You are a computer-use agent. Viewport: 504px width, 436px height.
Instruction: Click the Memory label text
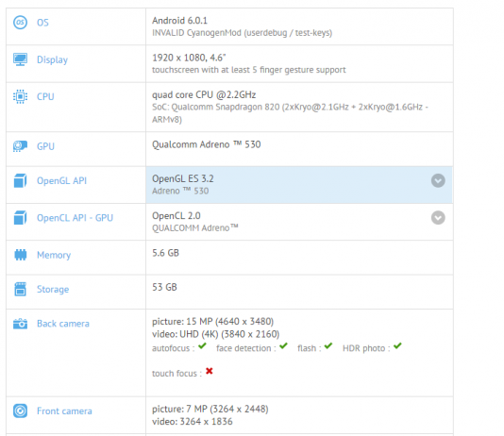point(54,255)
